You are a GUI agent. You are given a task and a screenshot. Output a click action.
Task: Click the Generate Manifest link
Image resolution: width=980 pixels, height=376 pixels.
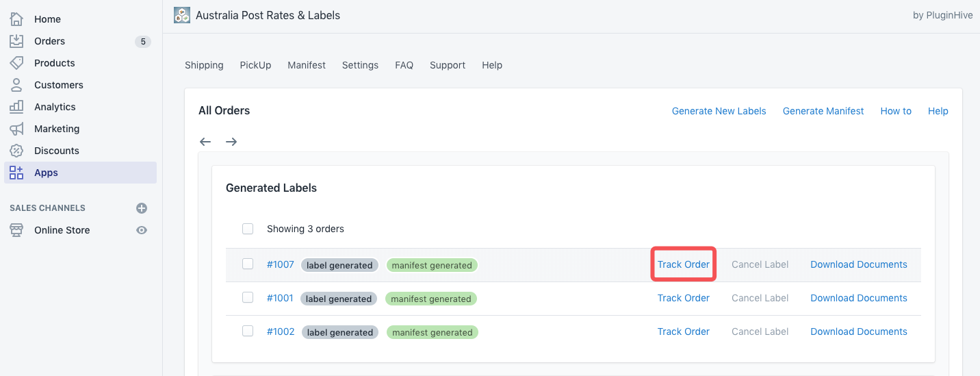coord(823,111)
